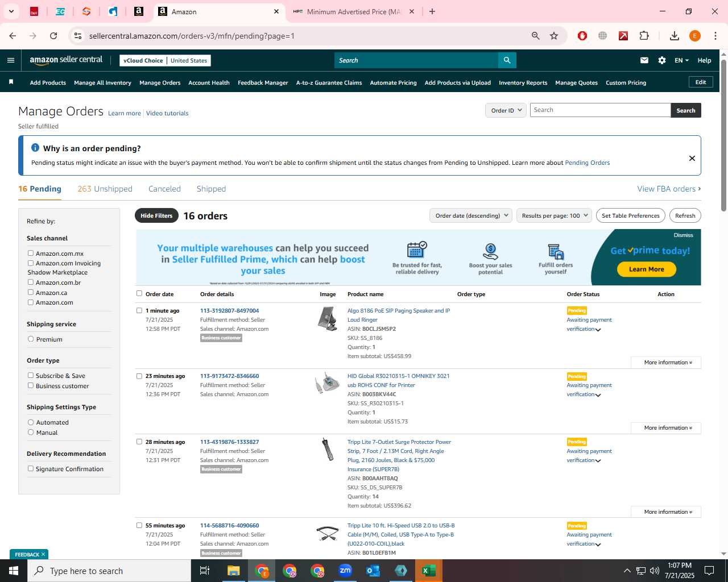Select Automated shipping settings type

[31, 422]
